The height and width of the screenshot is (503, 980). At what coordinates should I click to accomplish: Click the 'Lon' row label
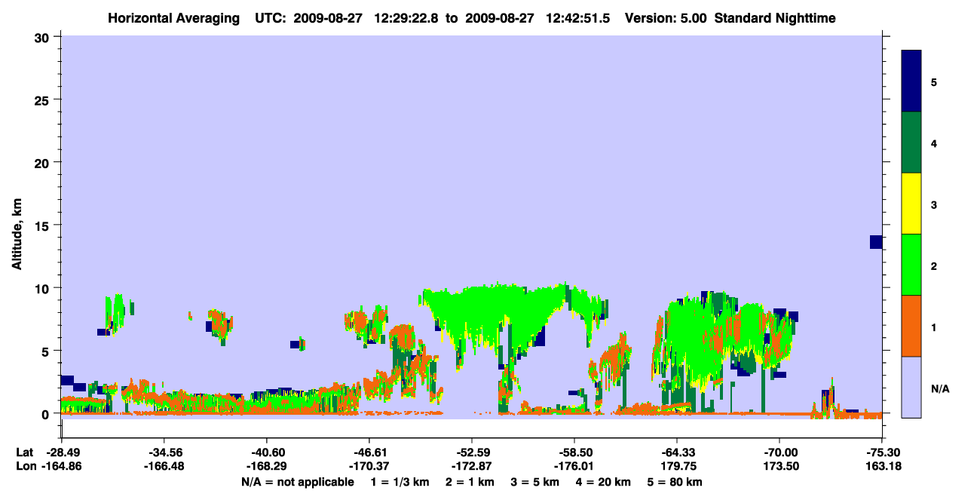26,466
